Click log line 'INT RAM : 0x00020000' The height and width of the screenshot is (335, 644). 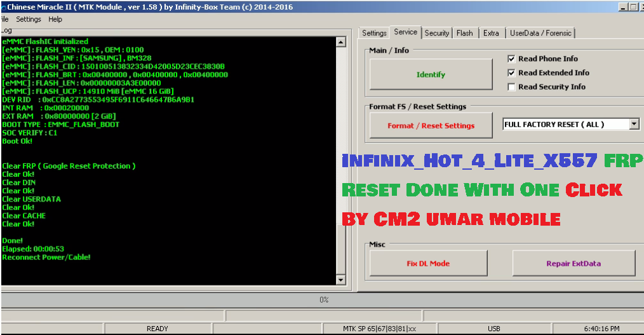click(45, 108)
